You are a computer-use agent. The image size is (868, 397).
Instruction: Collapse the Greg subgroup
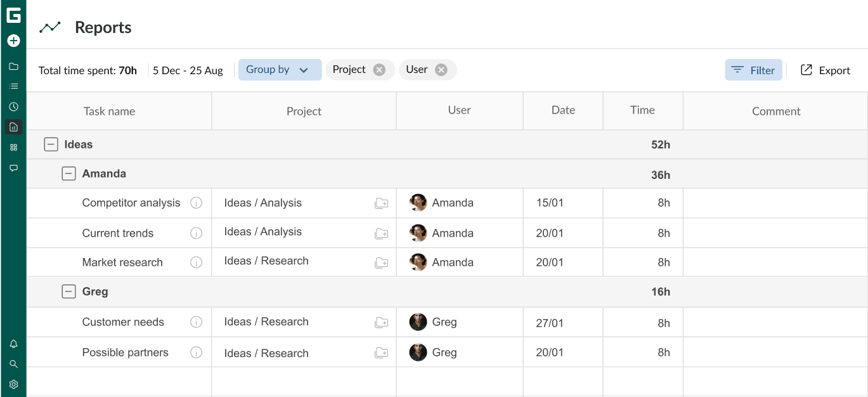(68, 292)
